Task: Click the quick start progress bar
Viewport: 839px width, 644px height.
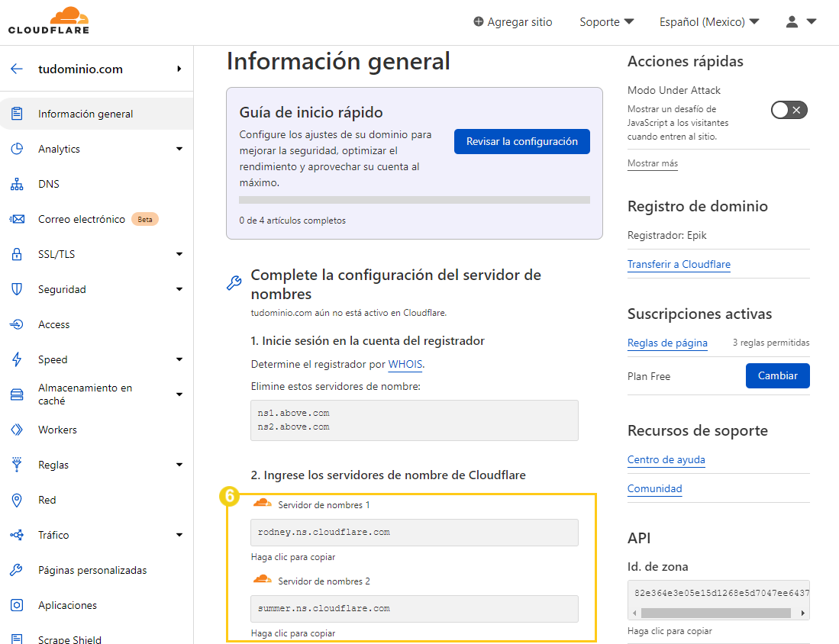Action: tap(414, 199)
